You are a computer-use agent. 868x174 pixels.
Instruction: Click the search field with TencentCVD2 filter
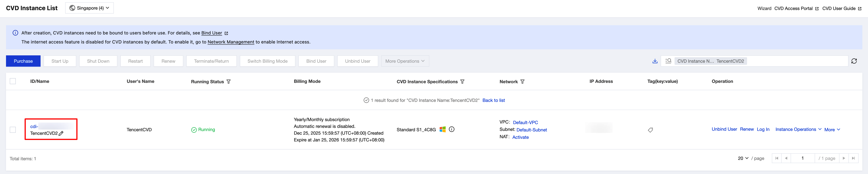point(795,61)
